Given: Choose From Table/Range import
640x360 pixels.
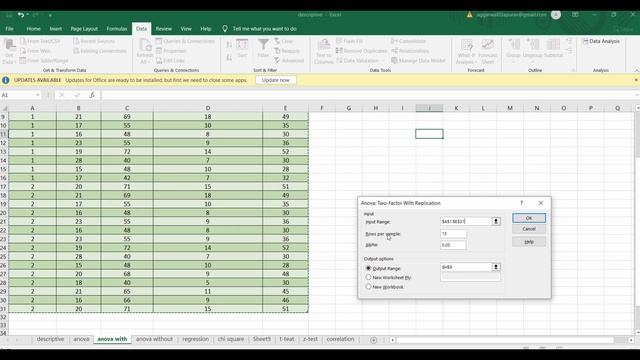Looking at the screenshot, I should point(44,60).
